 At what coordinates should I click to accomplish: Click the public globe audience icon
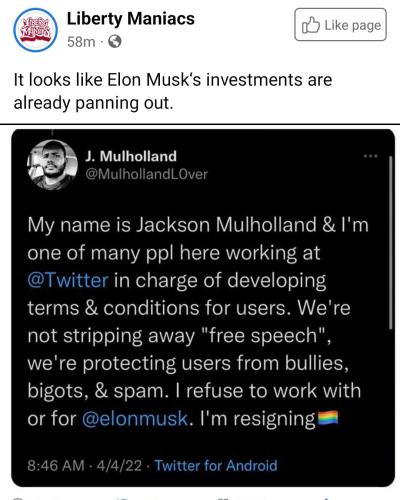pos(115,42)
